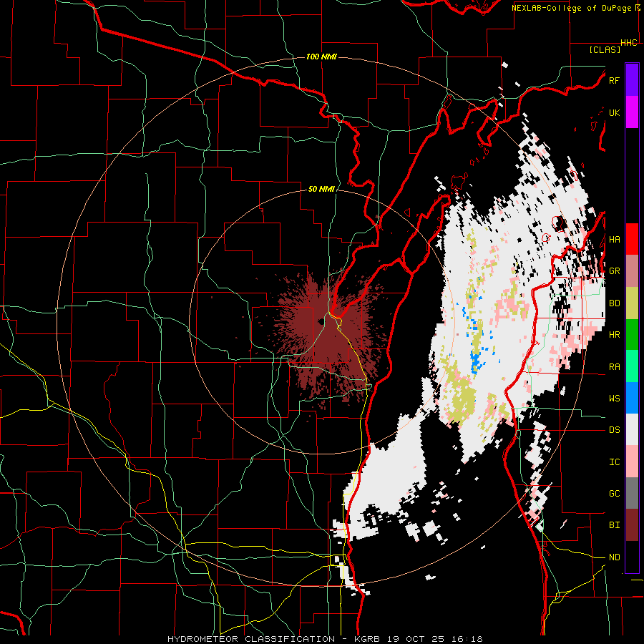Click the ND black legend swatch
This screenshot has width=644, height=644.
632,557
